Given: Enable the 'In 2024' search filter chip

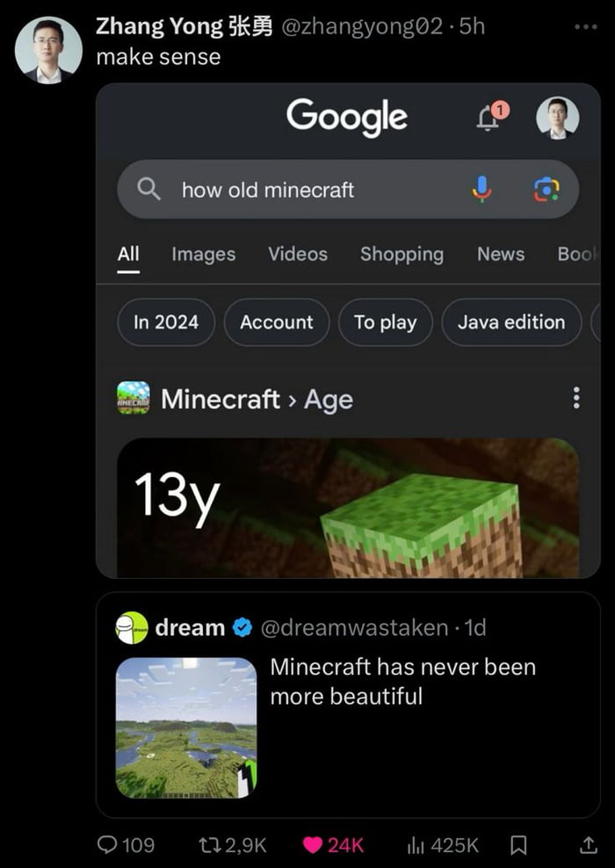Looking at the screenshot, I should (x=165, y=322).
